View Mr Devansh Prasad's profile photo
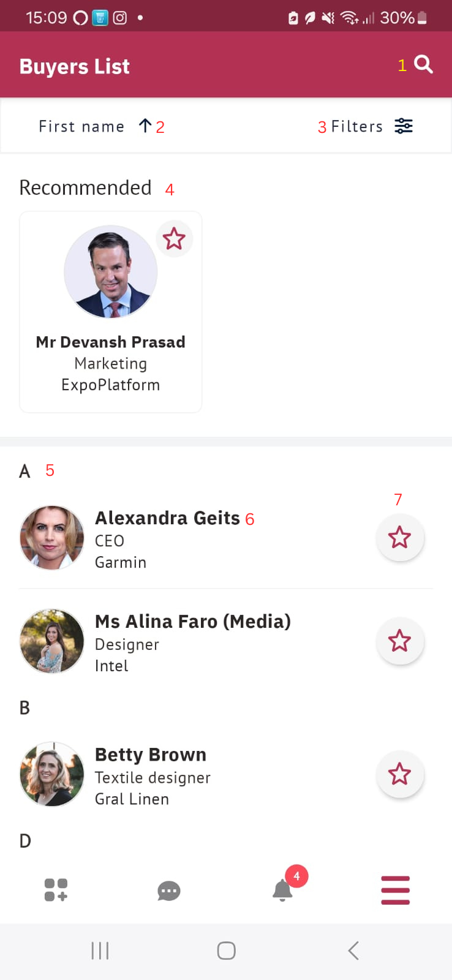The height and width of the screenshot is (980, 452). [111, 272]
